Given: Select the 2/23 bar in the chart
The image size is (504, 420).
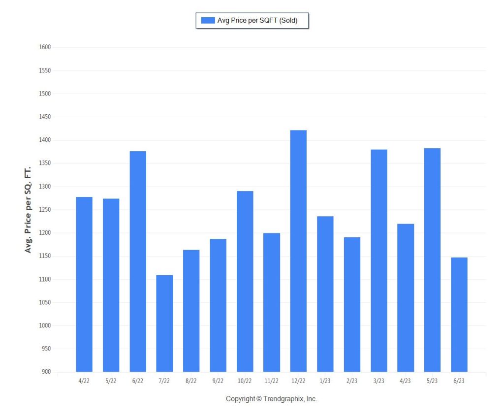Looking at the screenshot, I should point(352,305).
